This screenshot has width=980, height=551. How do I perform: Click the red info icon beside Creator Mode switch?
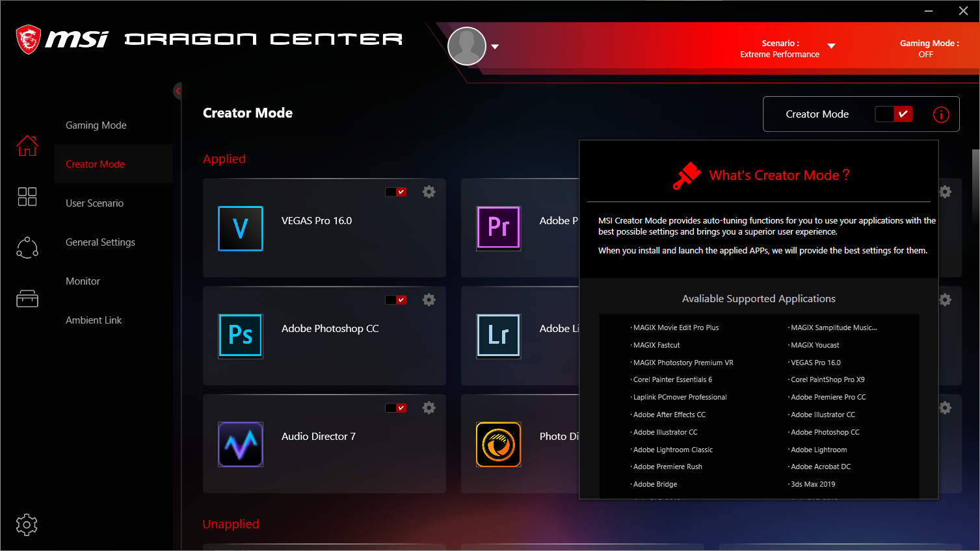(x=941, y=114)
